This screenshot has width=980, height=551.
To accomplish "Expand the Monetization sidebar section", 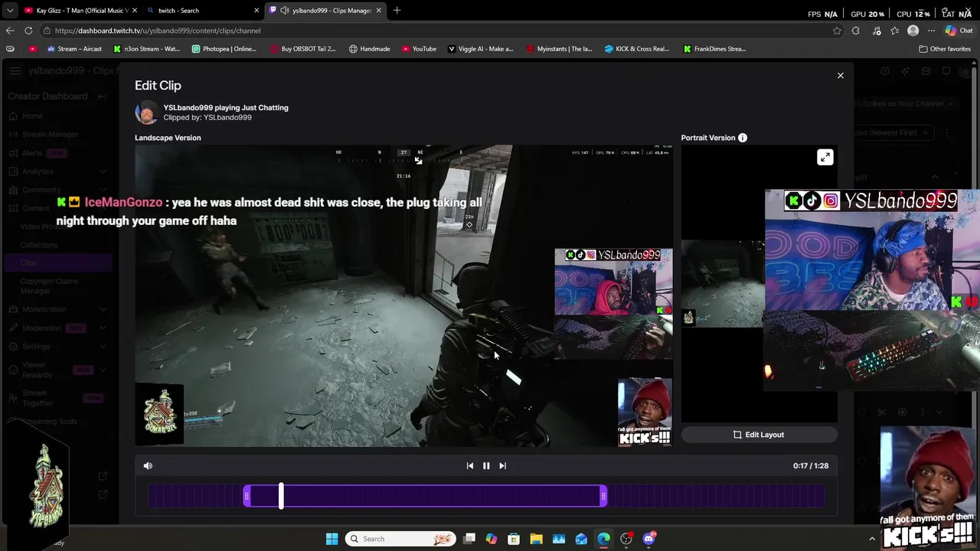I will [103, 309].
